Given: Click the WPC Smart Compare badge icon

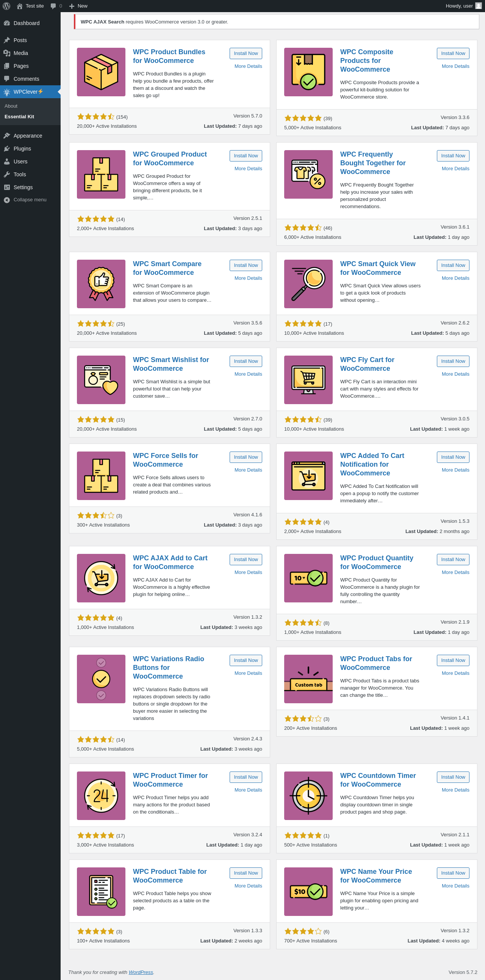Looking at the screenshot, I should pos(101,284).
